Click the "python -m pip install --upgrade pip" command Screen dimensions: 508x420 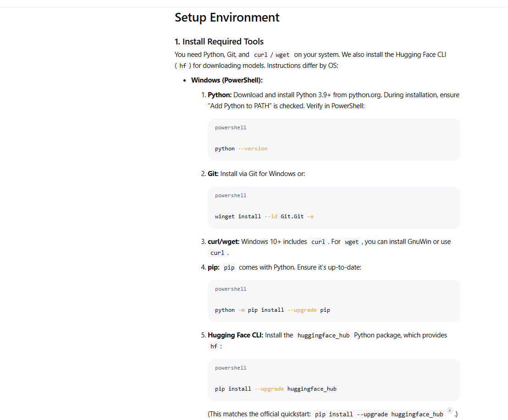click(272, 310)
